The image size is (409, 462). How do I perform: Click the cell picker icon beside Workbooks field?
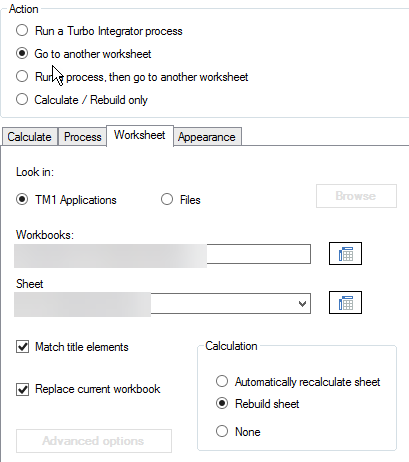coord(345,254)
